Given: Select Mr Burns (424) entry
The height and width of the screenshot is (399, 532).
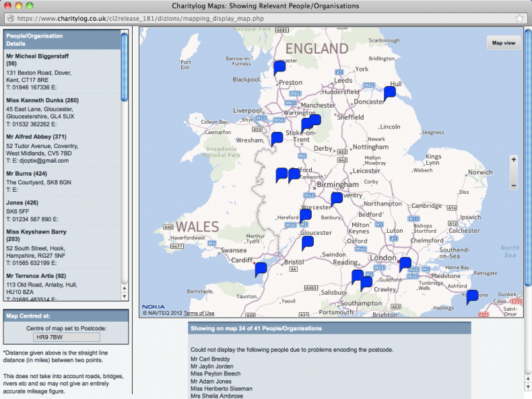Looking at the screenshot, I should 62,182.
